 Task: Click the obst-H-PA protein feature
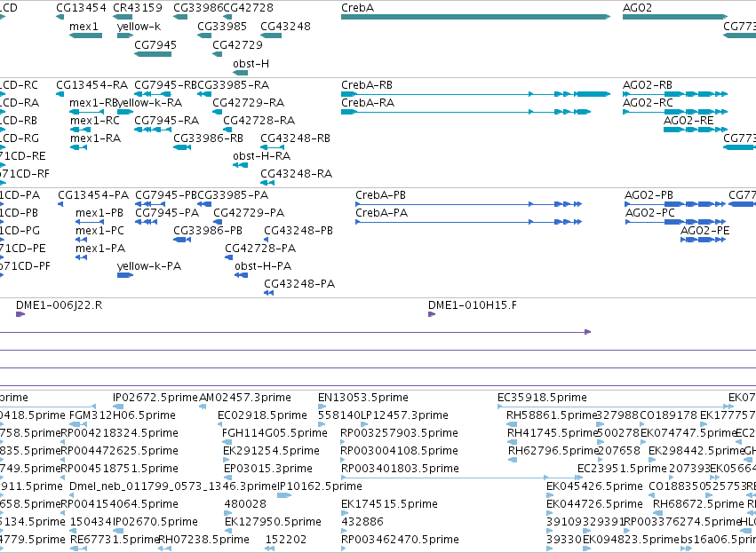click(x=241, y=275)
